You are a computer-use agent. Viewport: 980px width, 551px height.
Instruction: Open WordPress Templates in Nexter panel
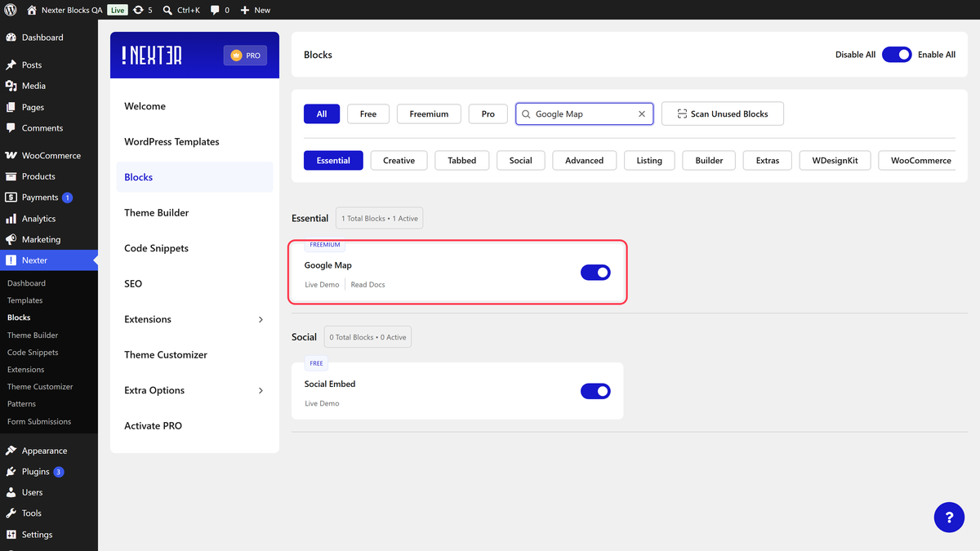pos(194,142)
